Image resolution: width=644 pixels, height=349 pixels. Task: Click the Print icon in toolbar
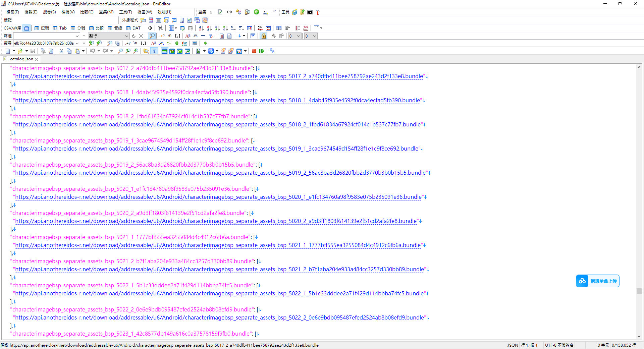point(43,51)
